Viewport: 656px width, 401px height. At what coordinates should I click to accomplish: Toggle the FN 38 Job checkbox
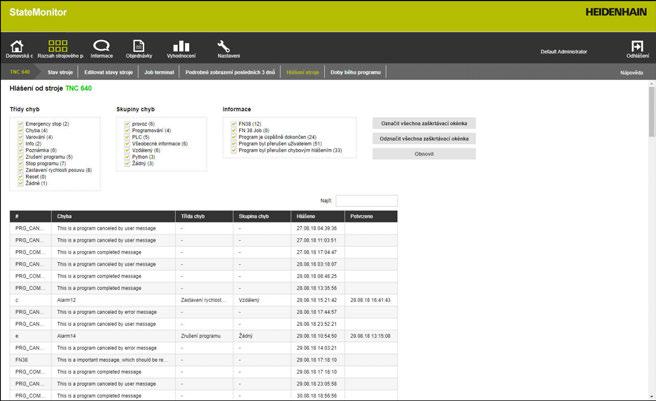[x=234, y=131]
